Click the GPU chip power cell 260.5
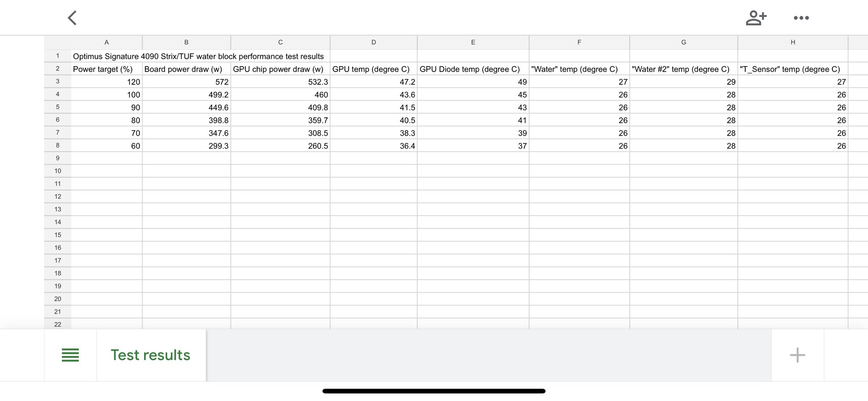The height and width of the screenshot is (401, 868). coord(281,146)
